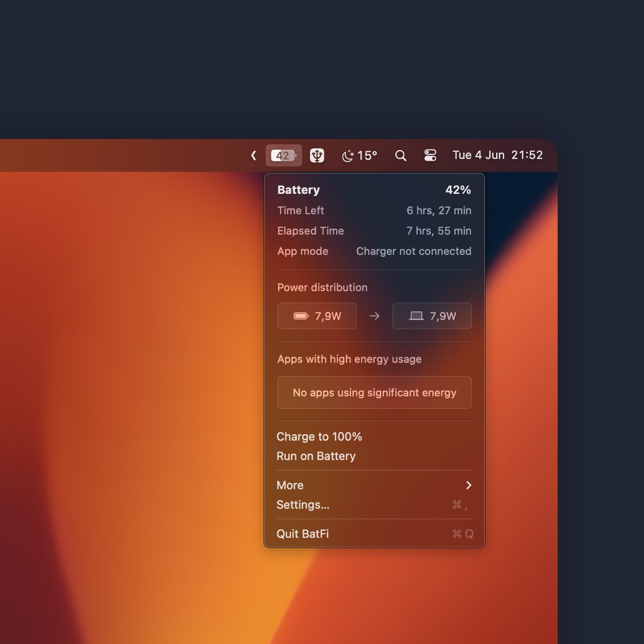Open Spotlight search from the menu bar
The height and width of the screenshot is (644, 644).
click(x=401, y=155)
